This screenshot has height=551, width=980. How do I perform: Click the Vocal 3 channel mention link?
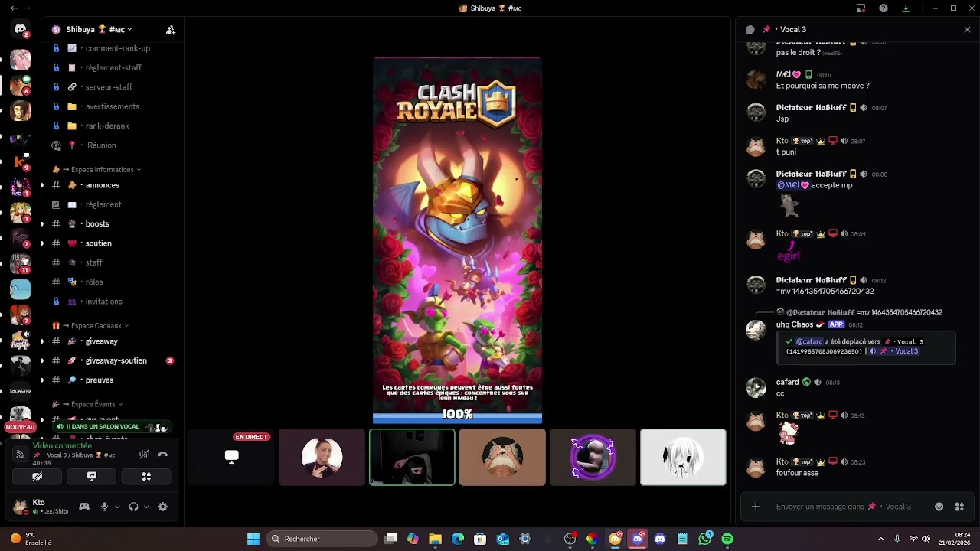[x=894, y=351]
